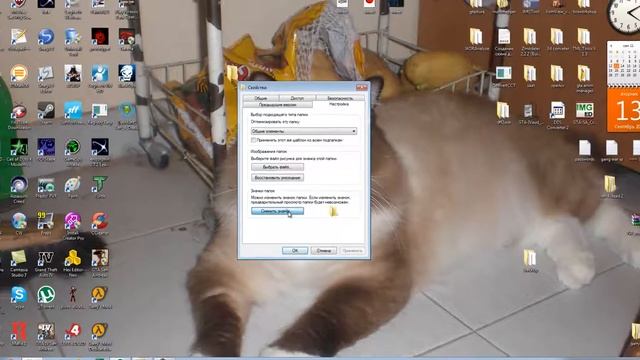Click the Выбрать файл button
This screenshot has height=360, width=640.
(277, 167)
